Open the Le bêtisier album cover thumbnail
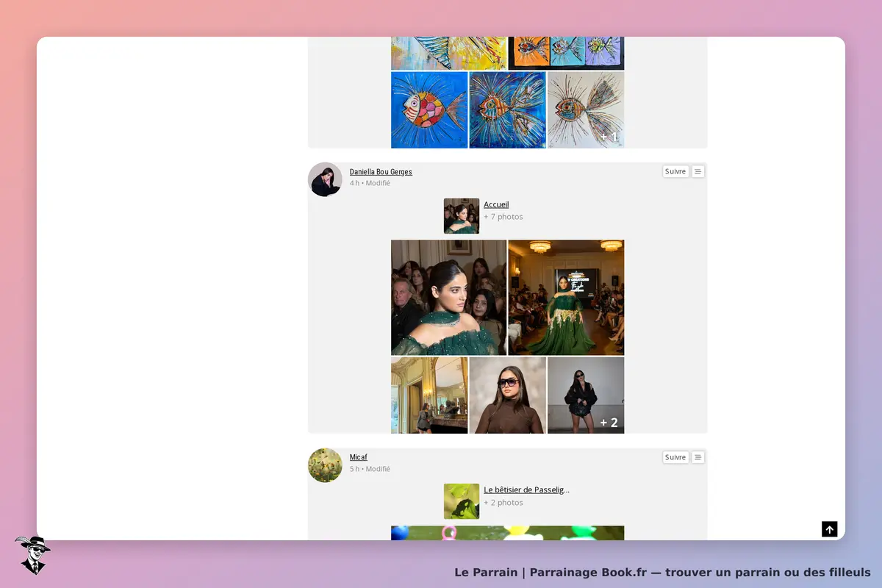The width and height of the screenshot is (882, 588). coord(462,501)
